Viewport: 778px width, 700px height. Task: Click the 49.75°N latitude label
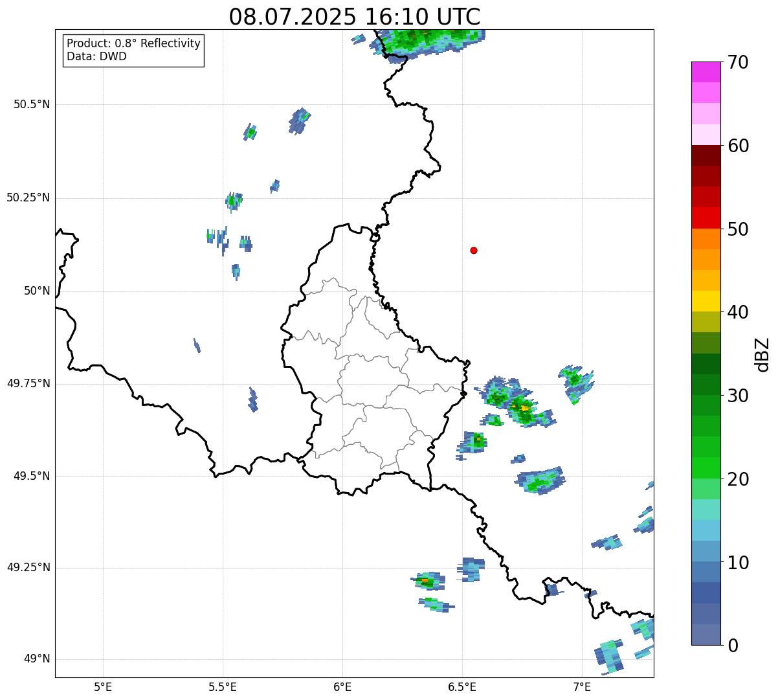click(x=28, y=383)
